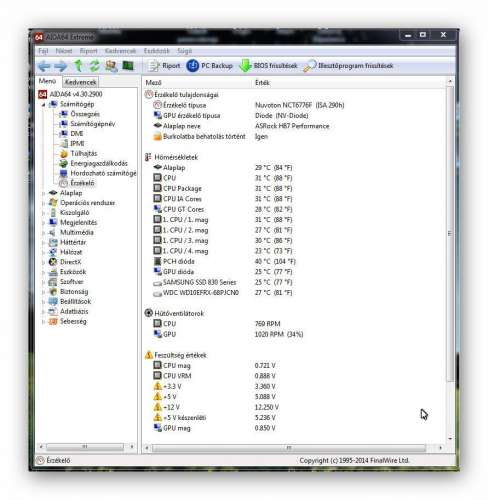Click the green Up arrow toolbar icon
This screenshot has width=488, height=500.
point(78,66)
